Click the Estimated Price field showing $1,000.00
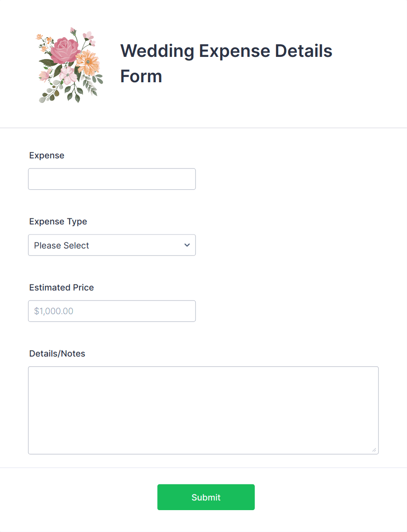This screenshot has height=532, width=407. 112,311
